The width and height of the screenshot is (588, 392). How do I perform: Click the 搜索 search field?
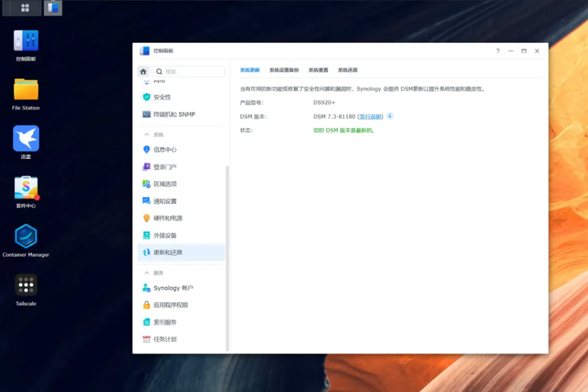coord(194,72)
